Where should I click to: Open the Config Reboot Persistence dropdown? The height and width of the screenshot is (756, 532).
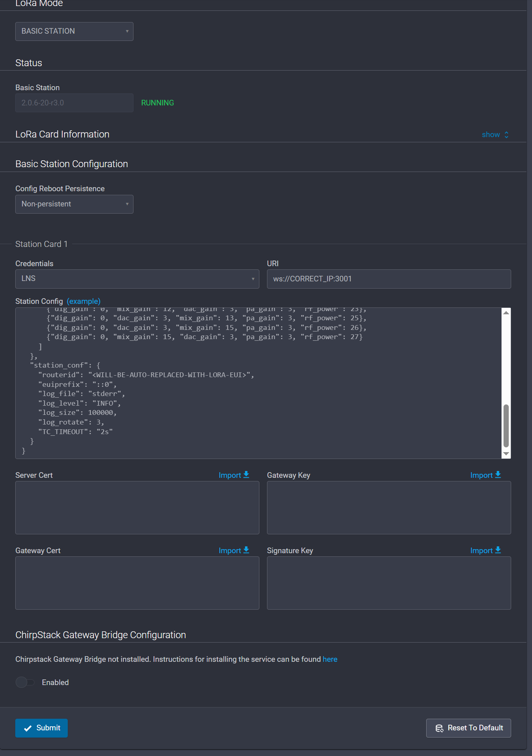coord(74,204)
